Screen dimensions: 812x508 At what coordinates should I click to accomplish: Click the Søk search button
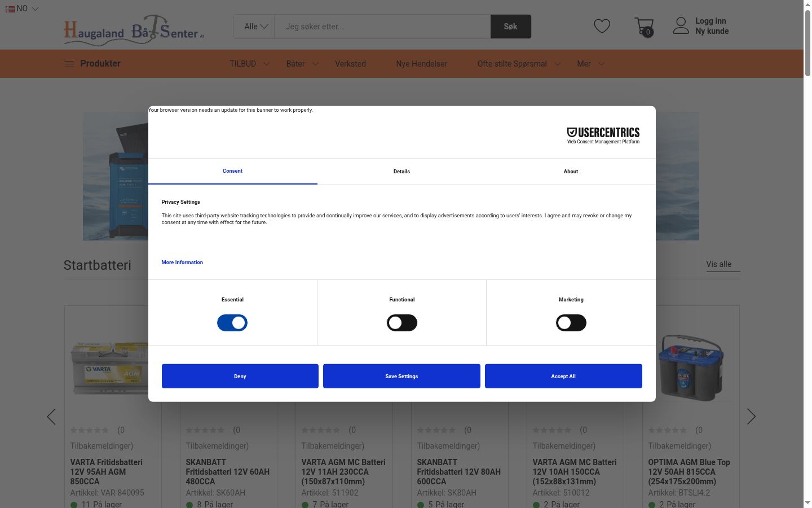pos(511,27)
